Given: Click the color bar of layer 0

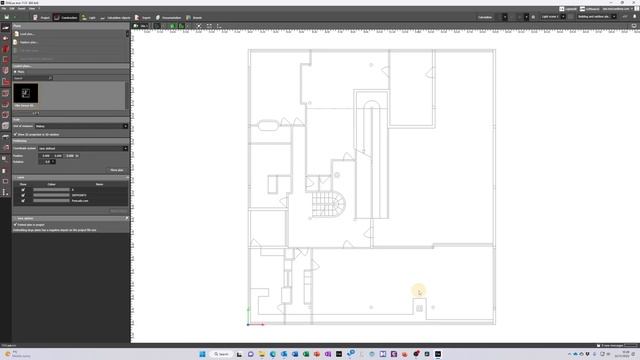Looking at the screenshot, I should click(51, 190).
